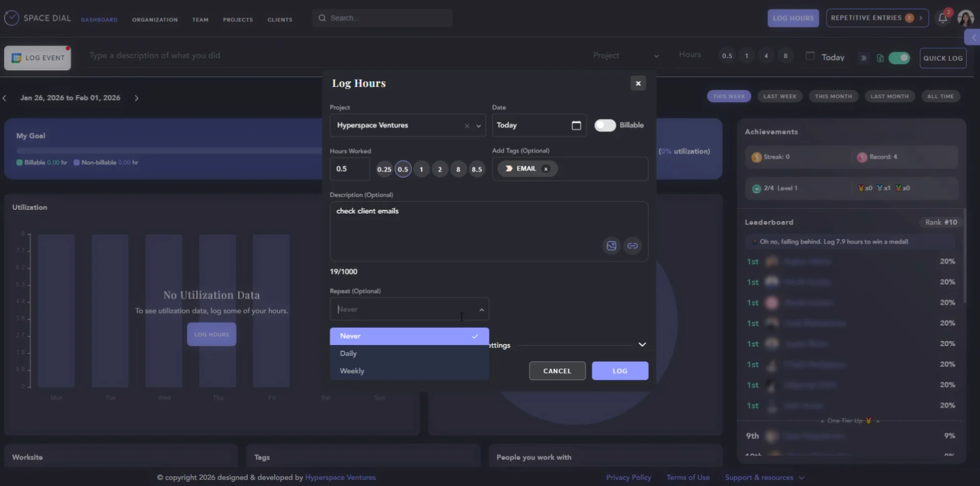Click the image attachment icon in Description
The image size is (980, 486).
point(611,246)
